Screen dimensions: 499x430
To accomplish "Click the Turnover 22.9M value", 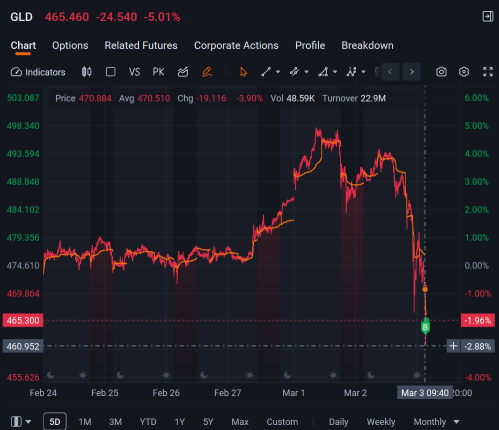I will (354, 98).
